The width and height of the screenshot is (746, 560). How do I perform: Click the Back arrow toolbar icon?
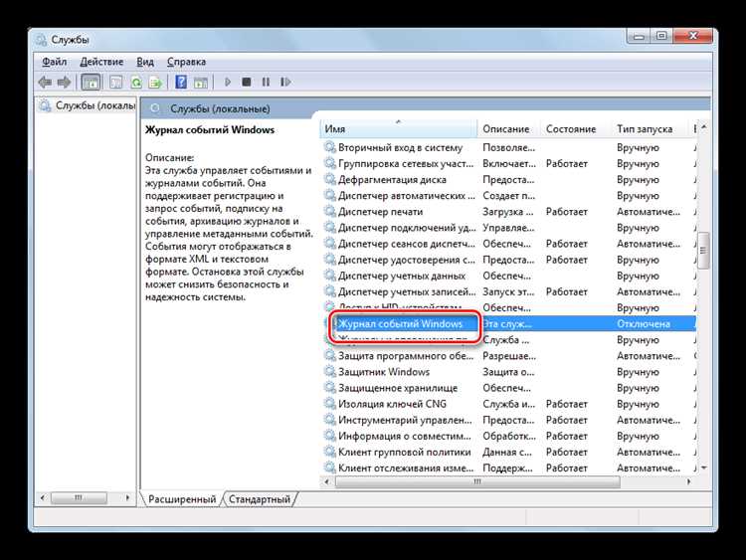point(45,83)
